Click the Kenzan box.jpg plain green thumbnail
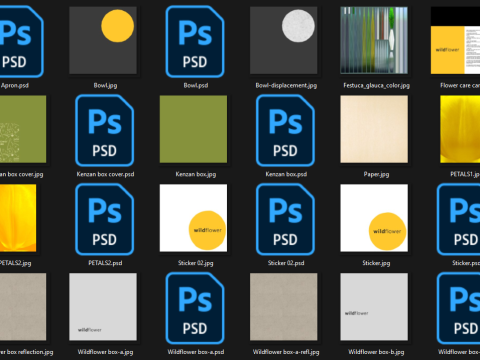The image size is (480, 360). tap(193, 129)
